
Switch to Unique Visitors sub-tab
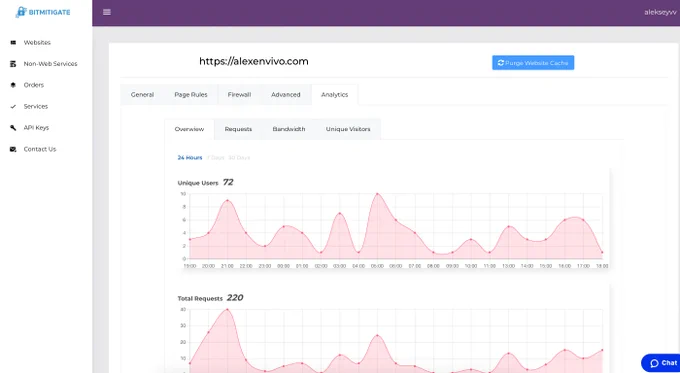click(348, 129)
